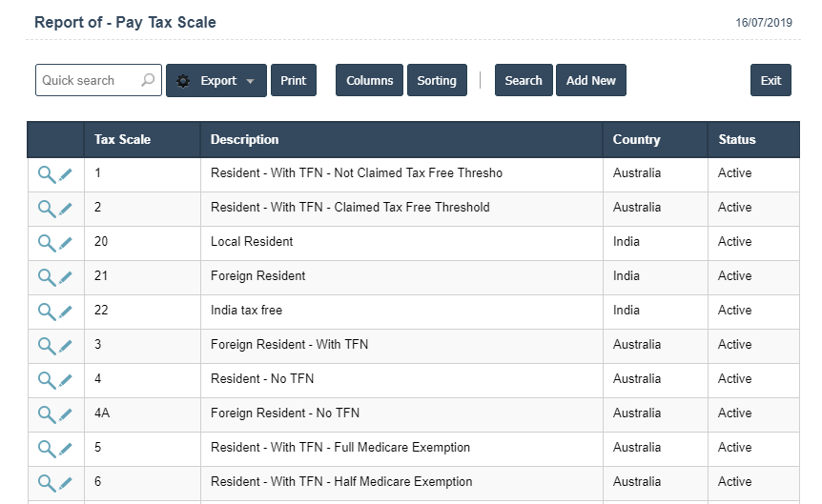Focus the Quick search input field
The width and height of the screenshot is (822, 504).
point(88,81)
